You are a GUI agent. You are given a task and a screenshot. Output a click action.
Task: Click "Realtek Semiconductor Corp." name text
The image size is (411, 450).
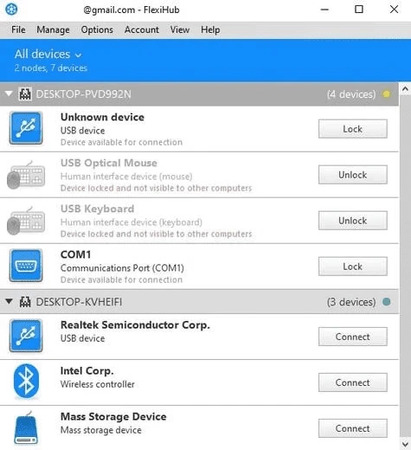(x=135, y=325)
